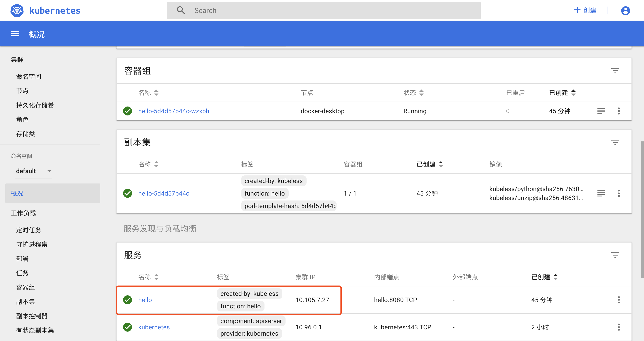Open 工作负载 section in sidebar
Screen dimensions: 644x341
pos(23,213)
